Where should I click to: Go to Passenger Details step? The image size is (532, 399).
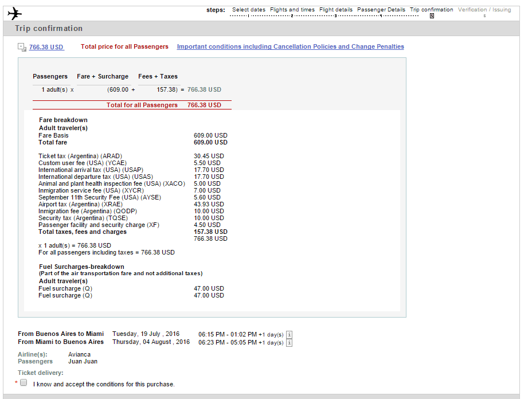coord(381,10)
